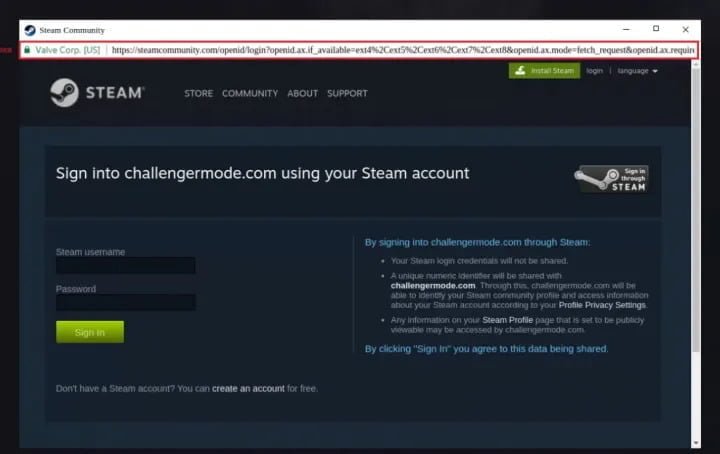Click the green padlock security icon
This screenshot has width=720, height=454.
(27, 50)
